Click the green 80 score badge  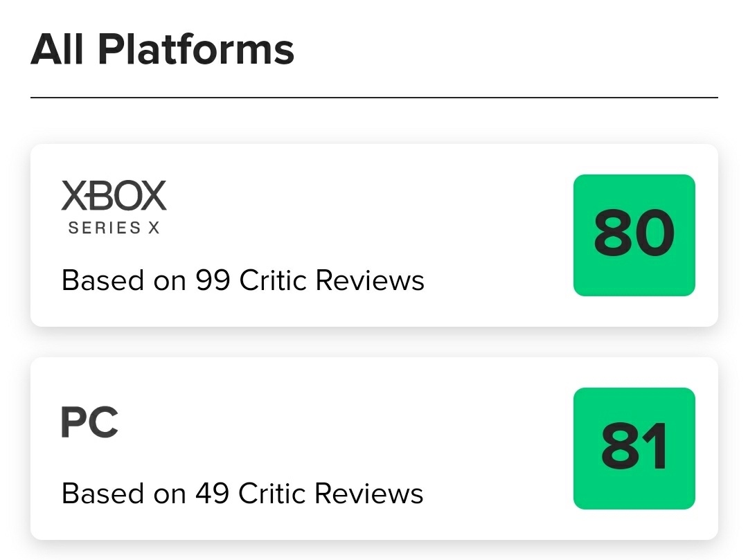pyautogui.click(x=634, y=235)
